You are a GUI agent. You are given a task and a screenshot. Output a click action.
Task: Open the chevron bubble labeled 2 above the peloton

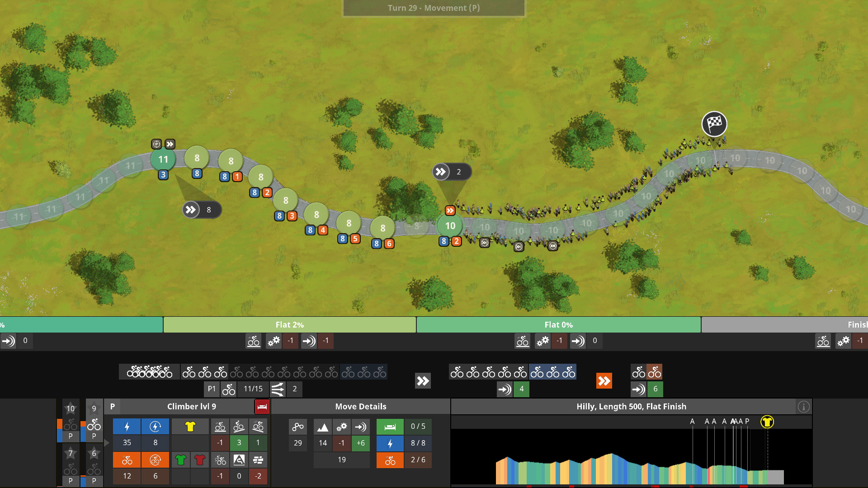pyautogui.click(x=452, y=171)
